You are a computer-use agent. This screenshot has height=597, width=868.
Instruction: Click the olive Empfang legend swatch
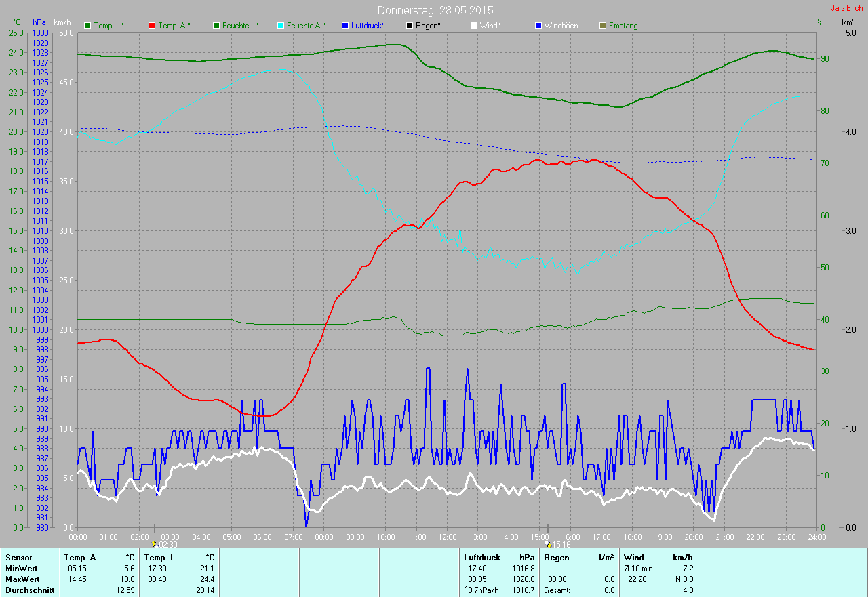603,26
